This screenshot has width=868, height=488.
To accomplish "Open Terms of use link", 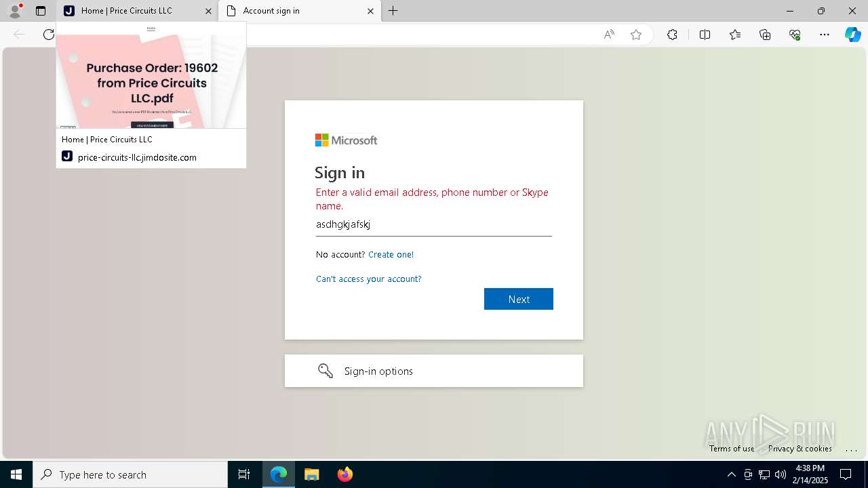I will point(732,449).
